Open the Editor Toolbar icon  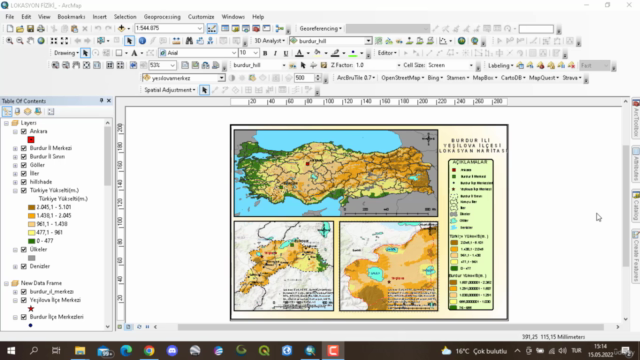click(212, 29)
